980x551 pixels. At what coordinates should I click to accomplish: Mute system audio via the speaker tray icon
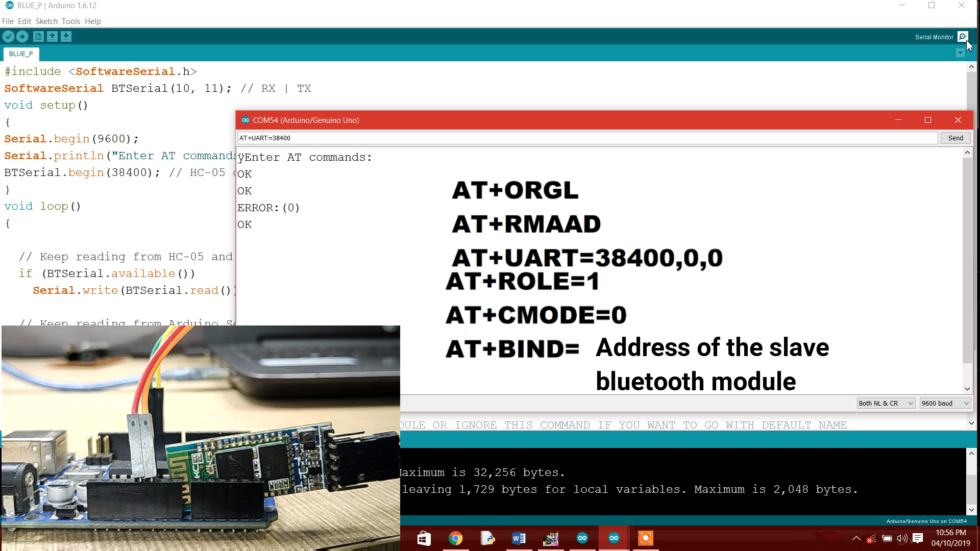click(901, 538)
